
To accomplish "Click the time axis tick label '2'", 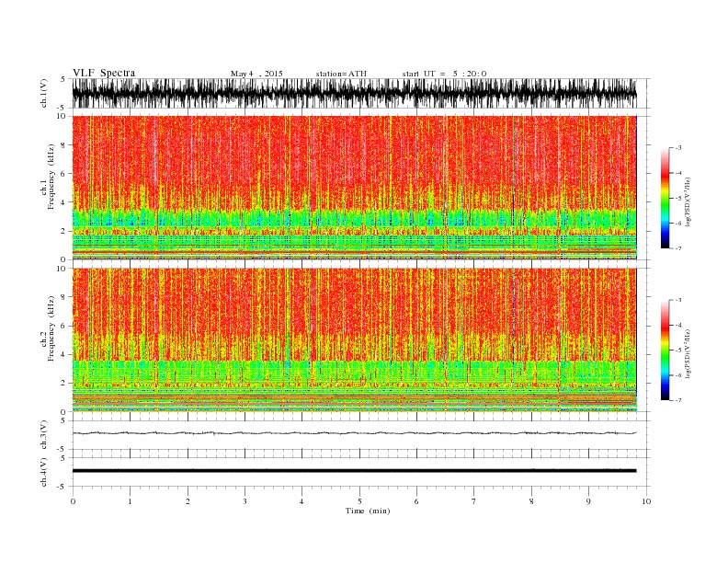I will coord(188,501).
